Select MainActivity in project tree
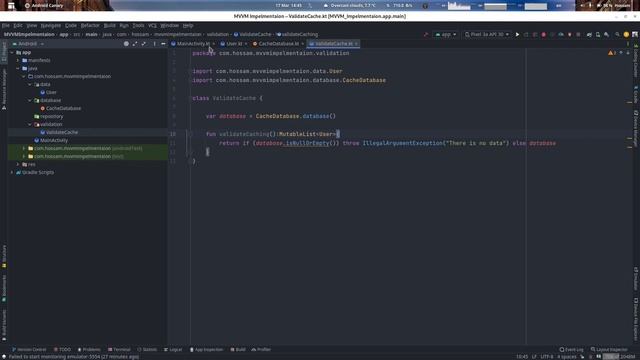 coord(51,140)
